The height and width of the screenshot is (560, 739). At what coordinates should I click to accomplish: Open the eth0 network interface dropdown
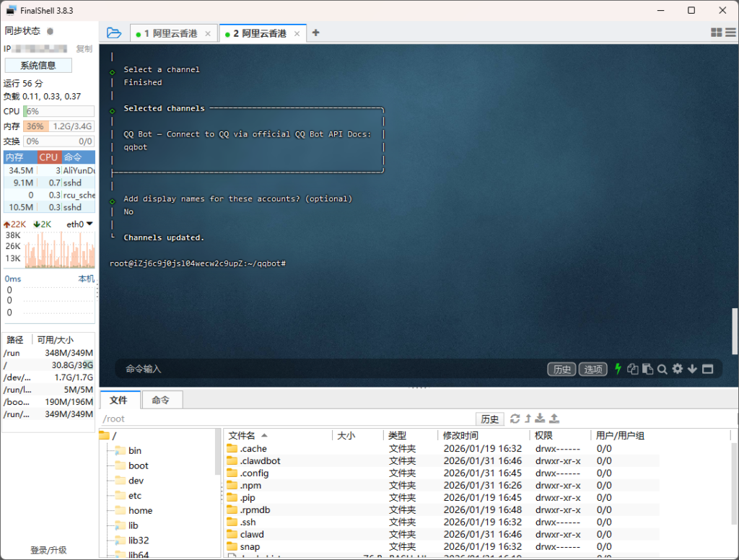point(80,224)
